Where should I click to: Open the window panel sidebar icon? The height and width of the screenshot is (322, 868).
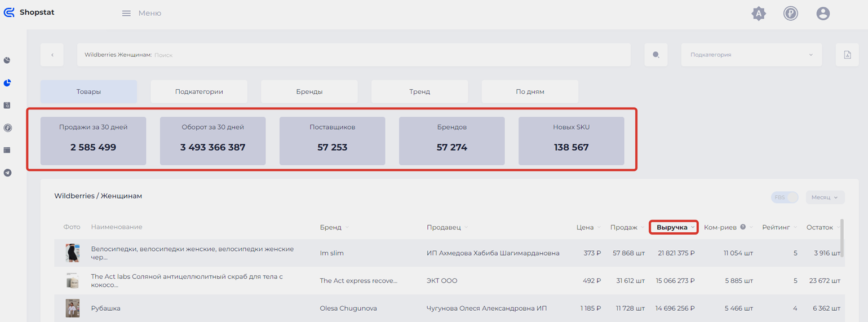[7, 151]
